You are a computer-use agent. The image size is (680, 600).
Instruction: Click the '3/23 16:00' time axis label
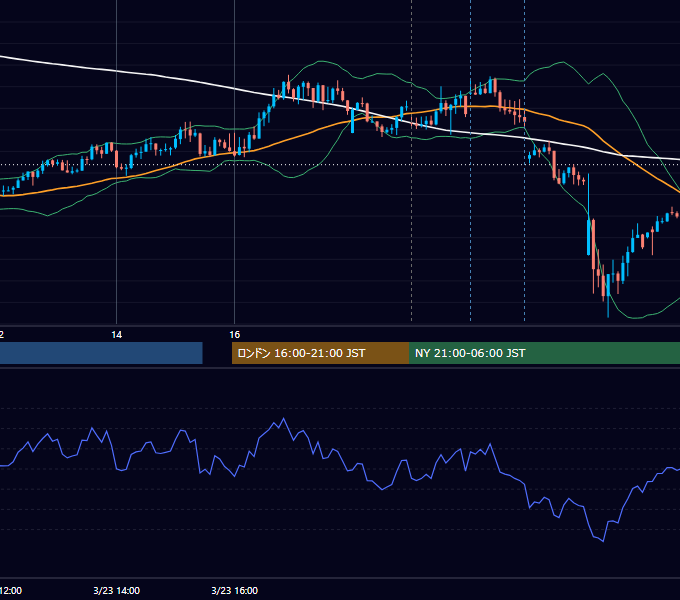(235, 590)
